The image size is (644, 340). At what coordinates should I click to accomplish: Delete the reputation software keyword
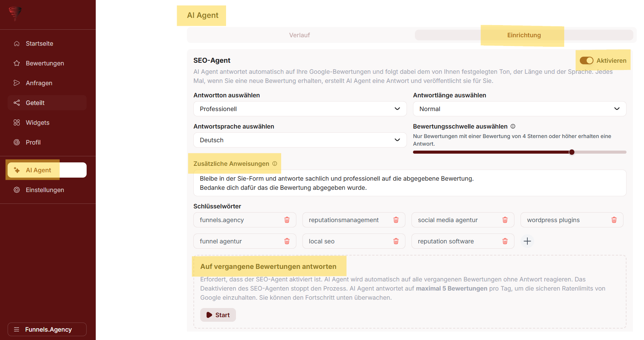(x=505, y=241)
